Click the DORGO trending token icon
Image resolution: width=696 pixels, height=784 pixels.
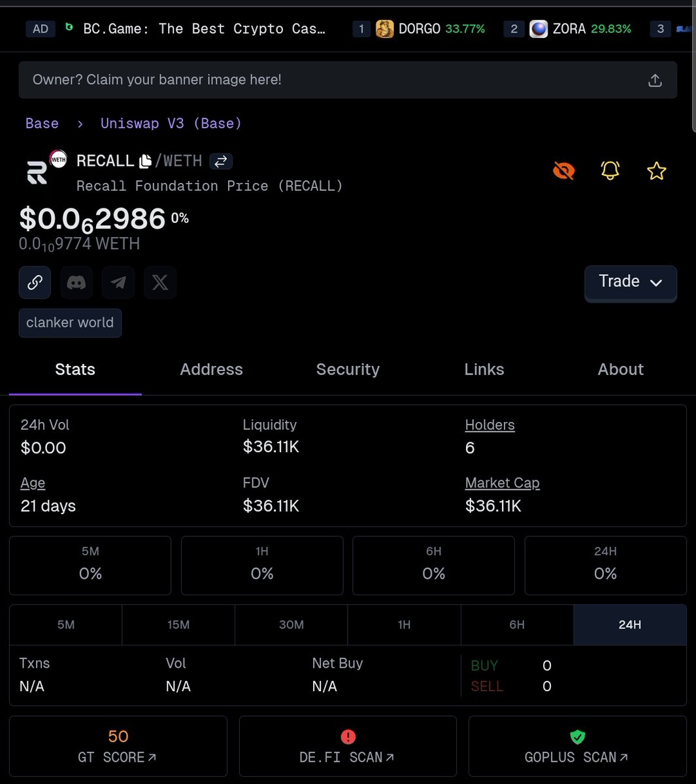tap(385, 29)
